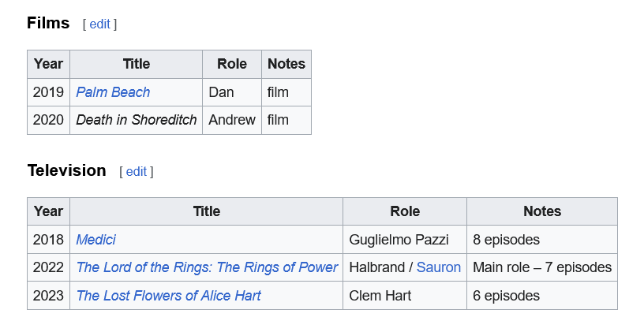Click the Television section heading

click(x=66, y=170)
